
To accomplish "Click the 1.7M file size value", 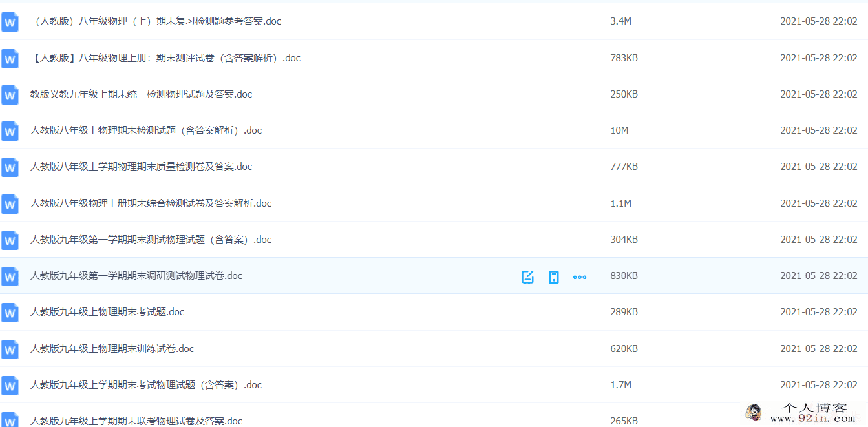I will (x=620, y=384).
